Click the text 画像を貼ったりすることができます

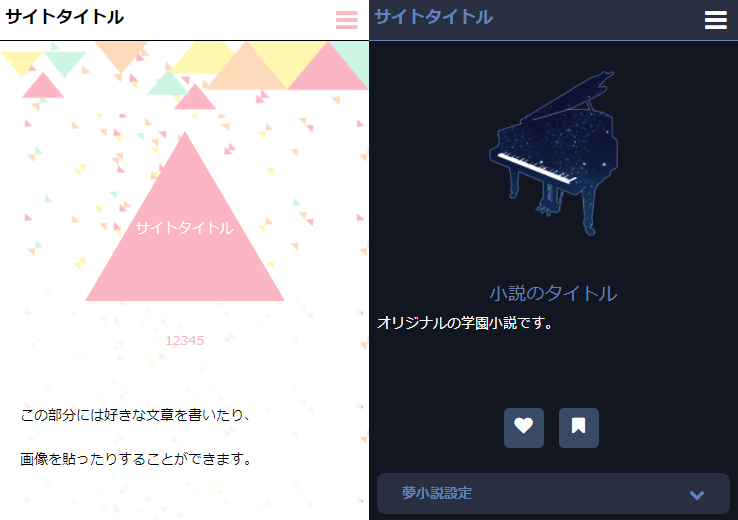(136, 459)
